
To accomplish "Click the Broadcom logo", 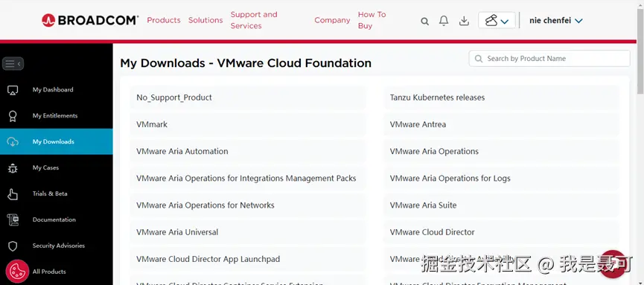I will pyautogui.click(x=90, y=20).
